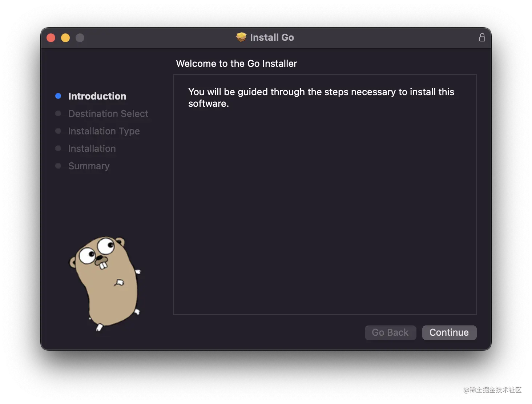Minimize the Install Go window
This screenshot has width=532, height=404.
65,38
